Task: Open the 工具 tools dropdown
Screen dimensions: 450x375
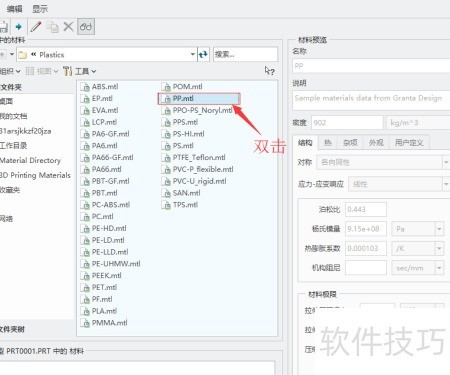Action: click(x=80, y=71)
